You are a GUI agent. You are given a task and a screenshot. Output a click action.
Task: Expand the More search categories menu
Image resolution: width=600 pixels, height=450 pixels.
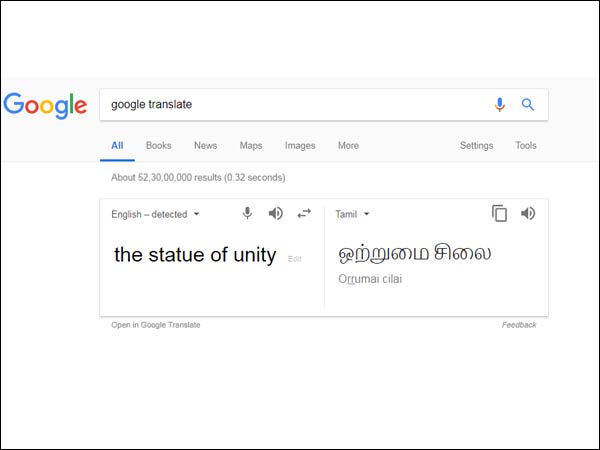click(348, 146)
